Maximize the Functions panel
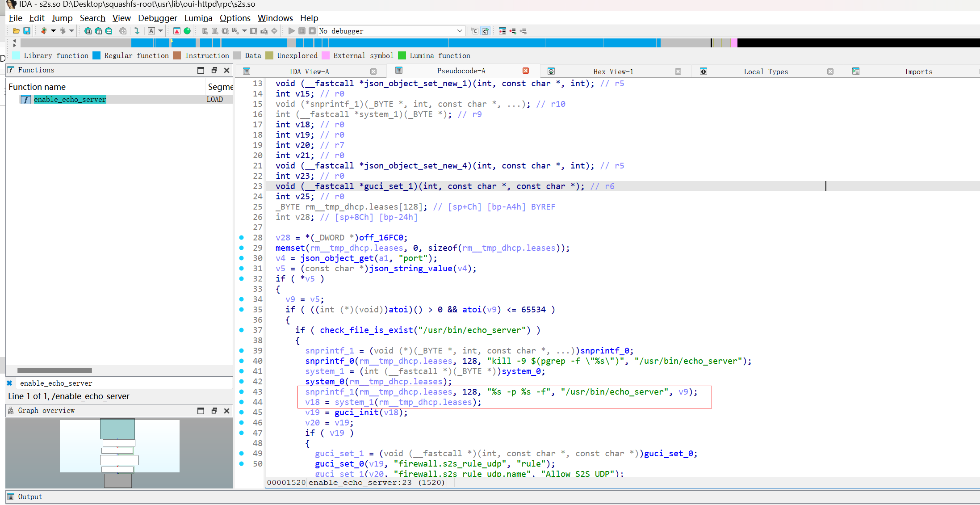The width and height of the screenshot is (980, 505). [201, 70]
